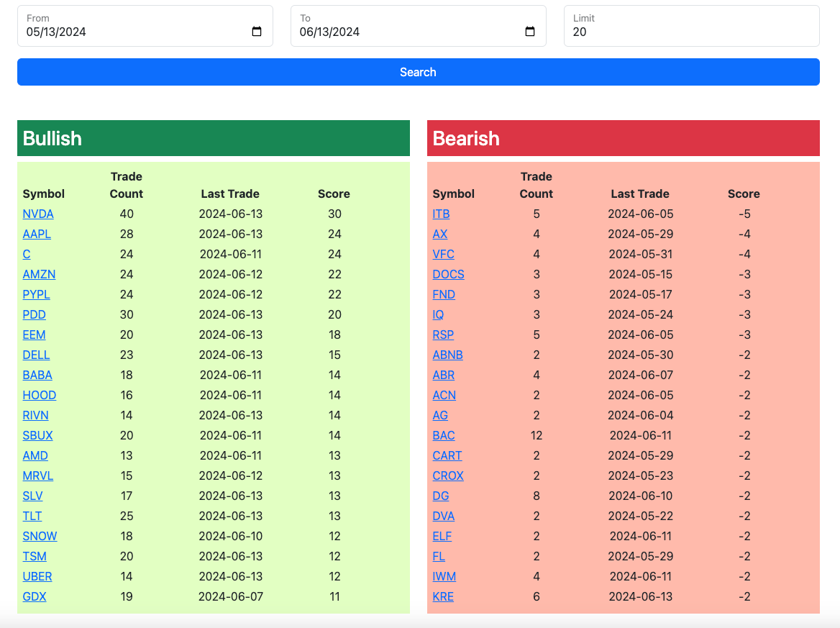The width and height of the screenshot is (840, 628).
Task: Click GDX's last trade date 2024-06-07
Action: (x=230, y=596)
